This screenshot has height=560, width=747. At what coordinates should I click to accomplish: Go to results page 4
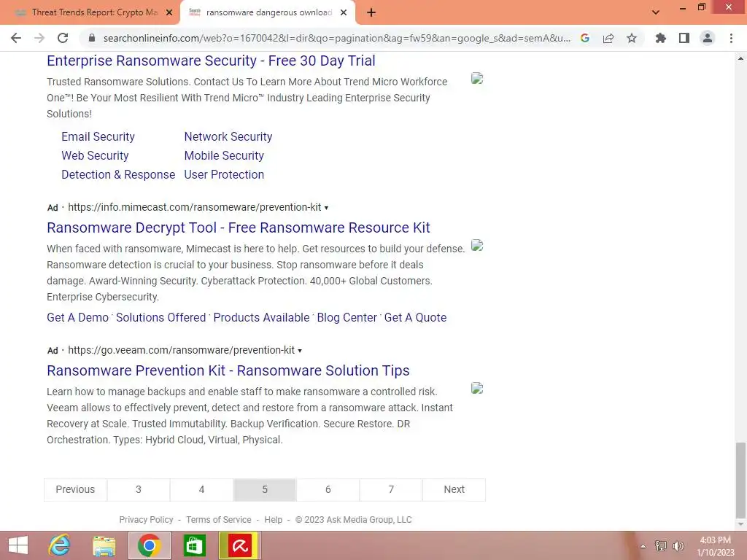[x=201, y=489]
